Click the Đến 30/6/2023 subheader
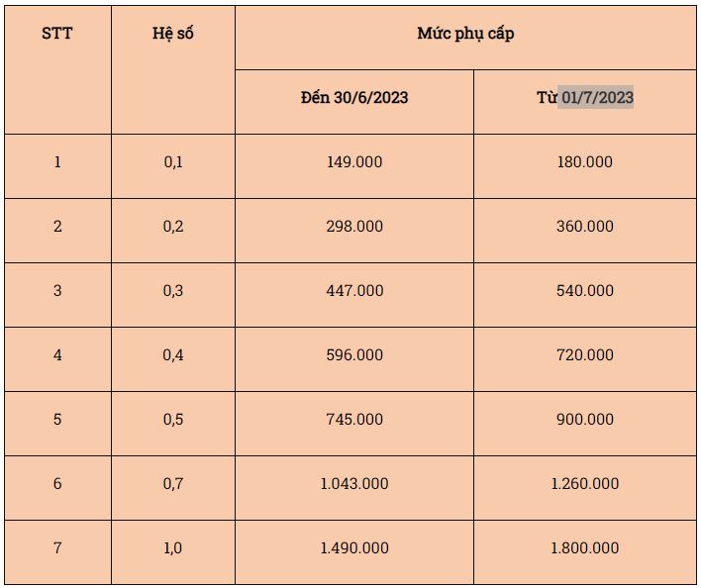 (354, 97)
